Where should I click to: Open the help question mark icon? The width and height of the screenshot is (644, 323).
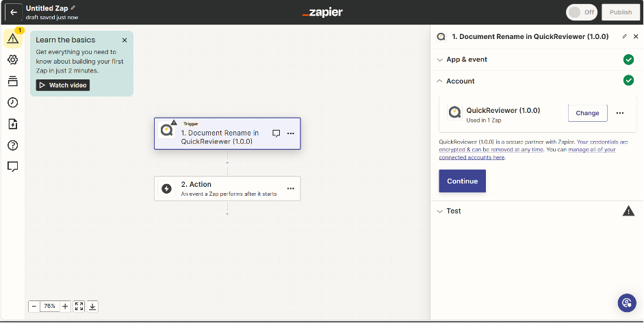pyautogui.click(x=12, y=145)
